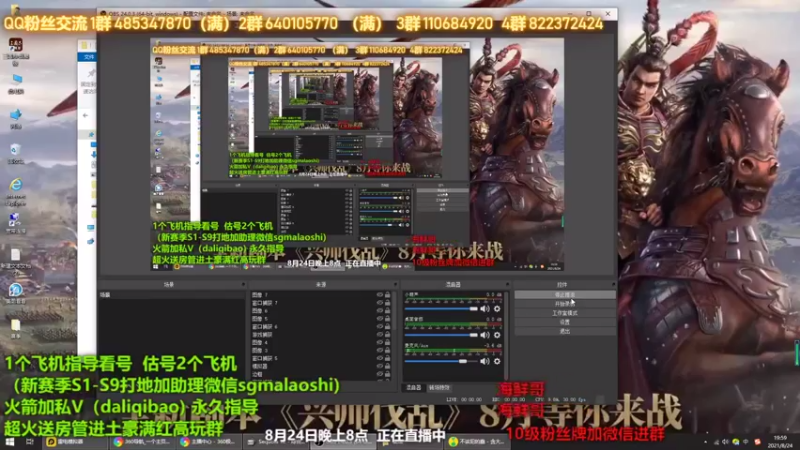Viewport: 800px width, 450px height.
Task: Mute the 麦克风/Aux channel speaker icon
Action: (485, 361)
